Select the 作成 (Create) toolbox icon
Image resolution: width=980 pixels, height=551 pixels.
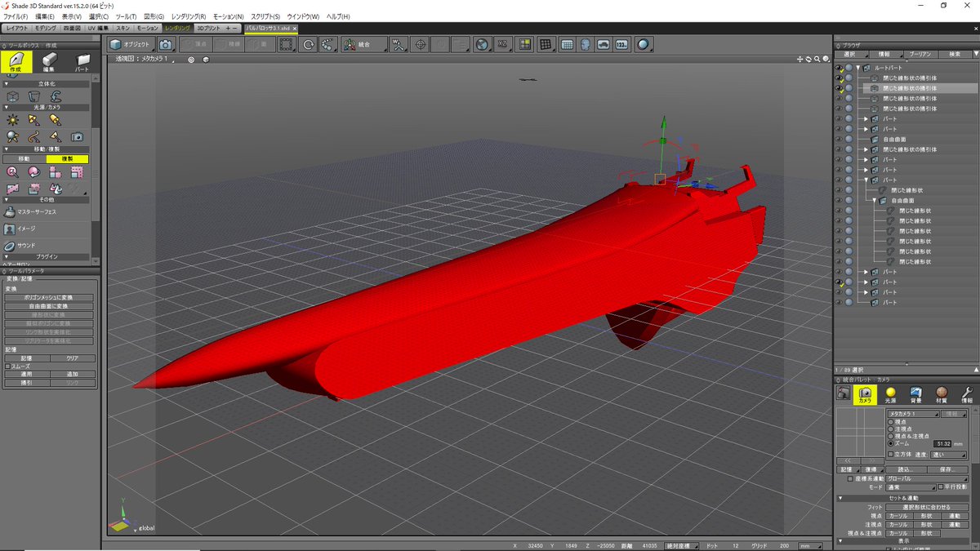tap(16, 62)
